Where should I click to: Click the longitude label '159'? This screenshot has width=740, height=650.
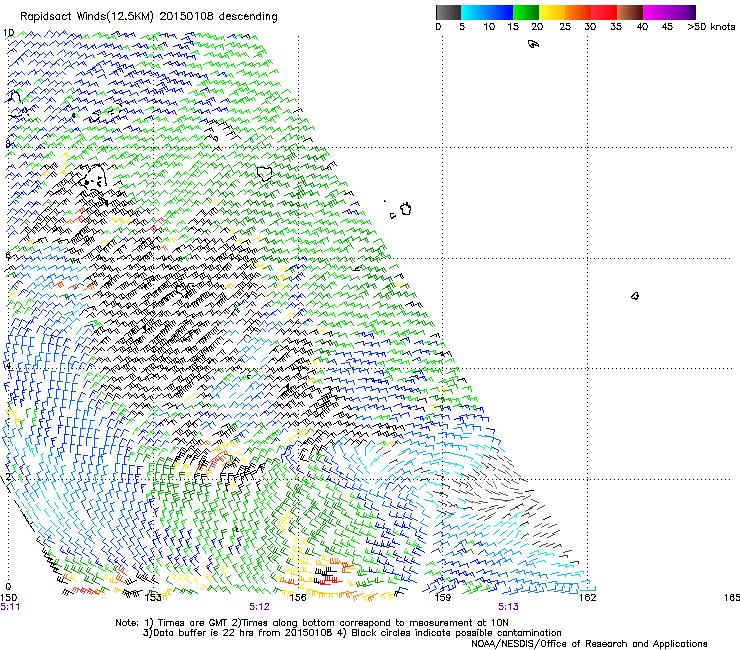(x=442, y=598)
